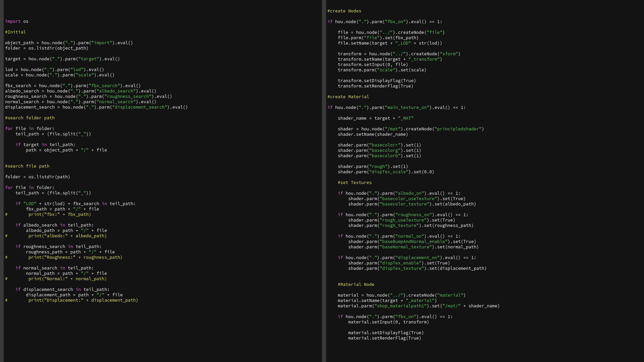Select the #Initial comment line
The height and width of the screenshot is (362, 644).
[16, 32]
